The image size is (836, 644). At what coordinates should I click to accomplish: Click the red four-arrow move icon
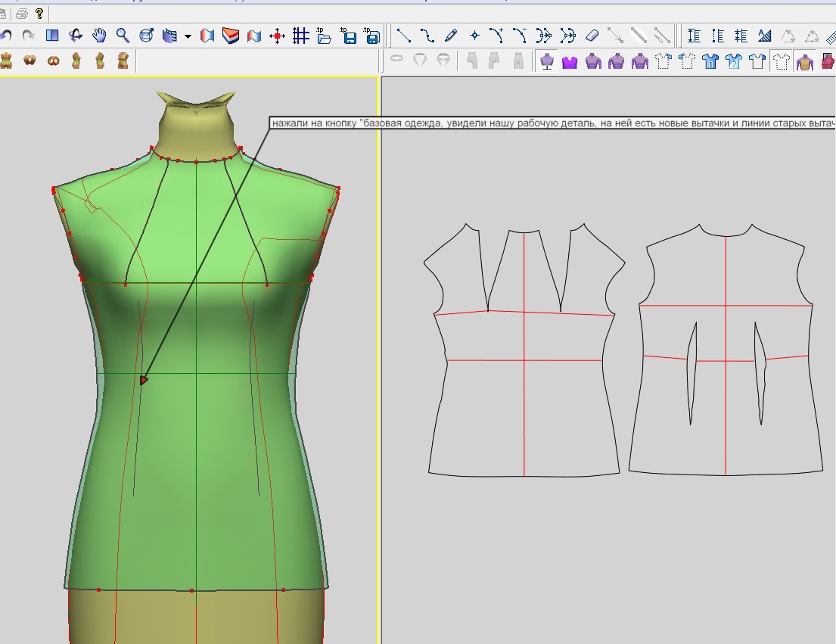277,36
